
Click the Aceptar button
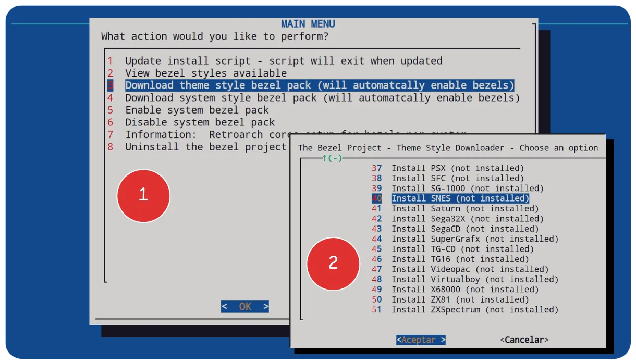[x=421, y=340]
